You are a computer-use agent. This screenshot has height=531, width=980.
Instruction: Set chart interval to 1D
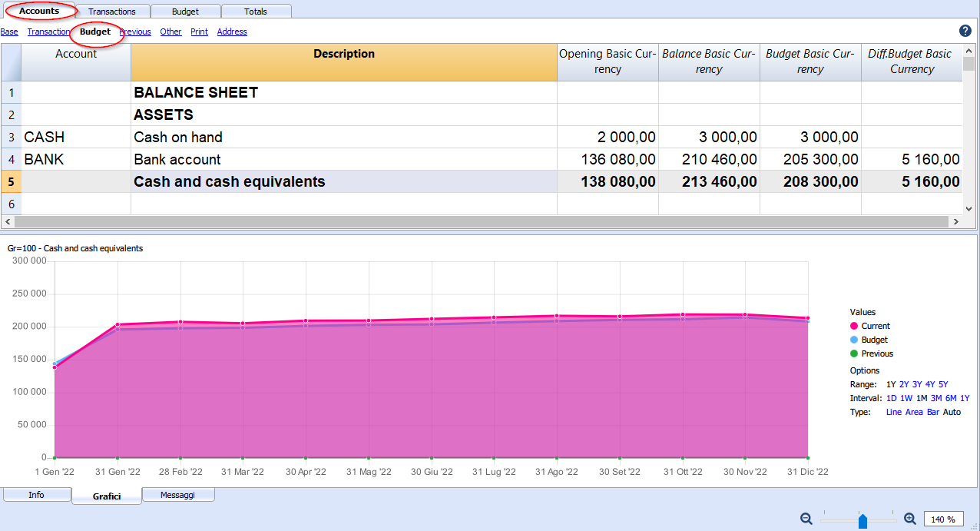tap(891, 398)
